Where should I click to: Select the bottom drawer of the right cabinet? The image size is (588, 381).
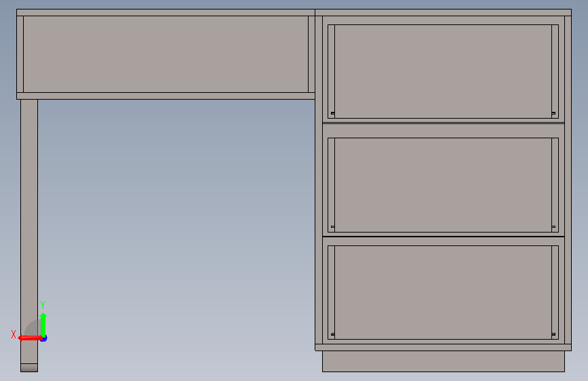tap(444, 292)
